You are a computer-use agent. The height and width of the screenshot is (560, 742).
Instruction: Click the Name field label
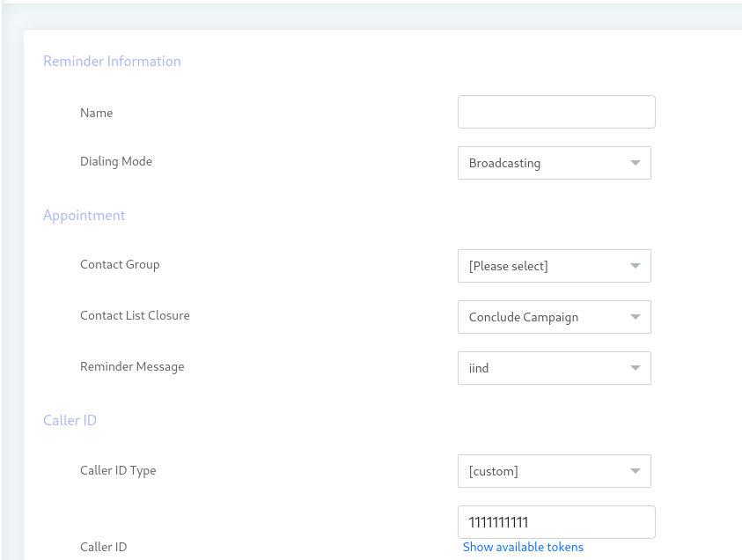(96, 113)
